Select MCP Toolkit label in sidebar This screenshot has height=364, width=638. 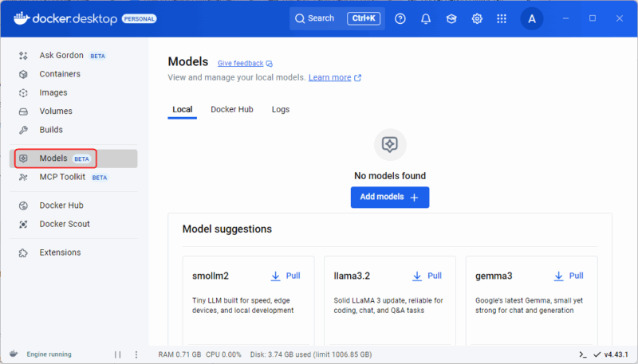click(62, 177)
